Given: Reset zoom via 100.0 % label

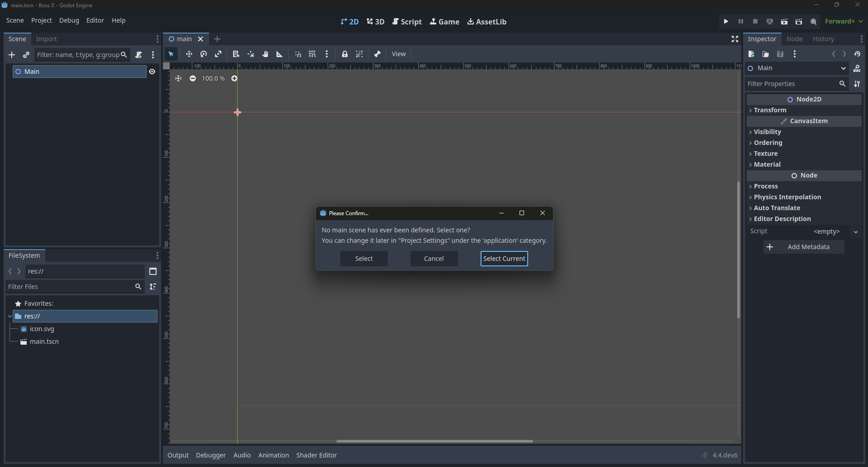Looking at the screenshot, I should coord(214,78).
